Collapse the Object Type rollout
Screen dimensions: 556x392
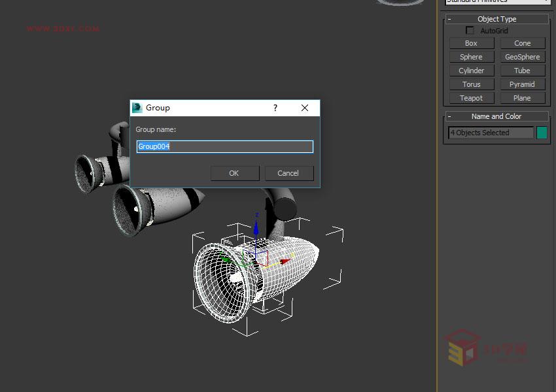448,19
